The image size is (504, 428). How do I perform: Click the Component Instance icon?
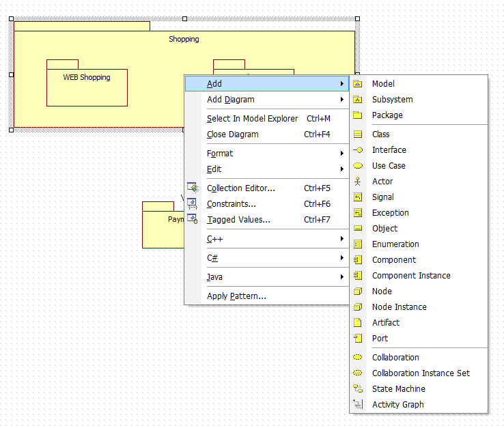358,275
